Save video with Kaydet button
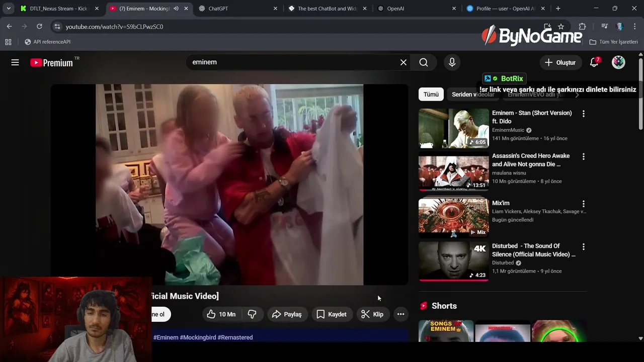Screen dimensions: 644x362 (332, 314)
